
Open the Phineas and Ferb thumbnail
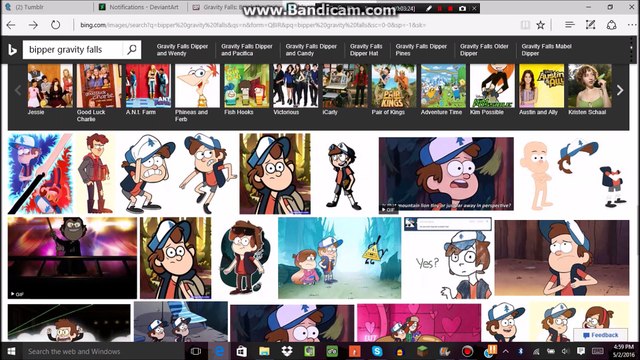coord(197,86)
